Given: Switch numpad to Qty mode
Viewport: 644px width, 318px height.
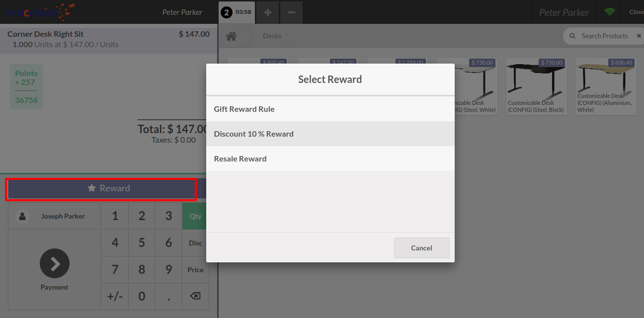Looking at the screenshot, I should pyautogui.click(x=195, y=216).
